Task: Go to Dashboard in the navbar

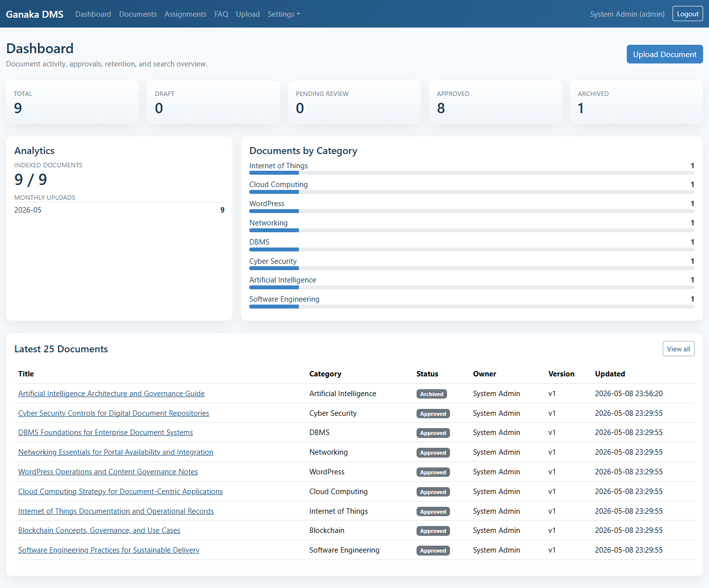Action: (x=93, y=14)
